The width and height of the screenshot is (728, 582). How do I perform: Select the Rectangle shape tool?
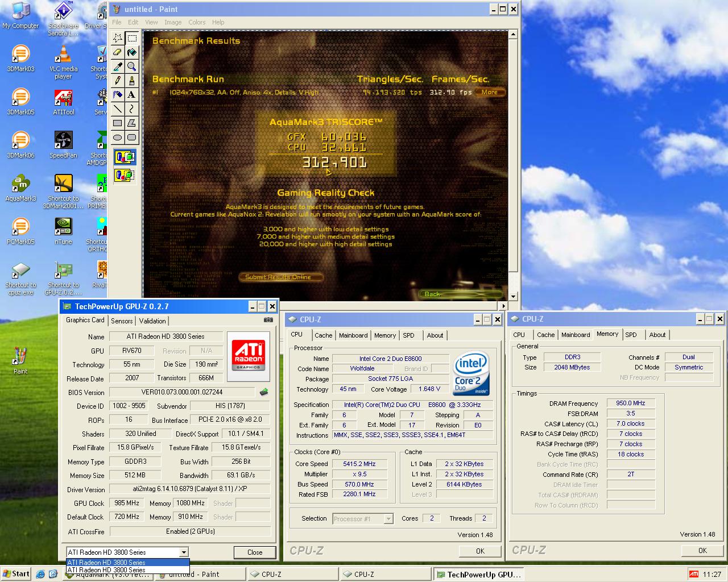(118, 123)
